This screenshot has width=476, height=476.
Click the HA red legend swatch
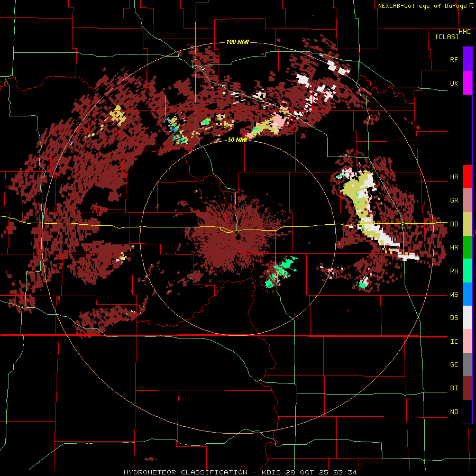[467, 177]
